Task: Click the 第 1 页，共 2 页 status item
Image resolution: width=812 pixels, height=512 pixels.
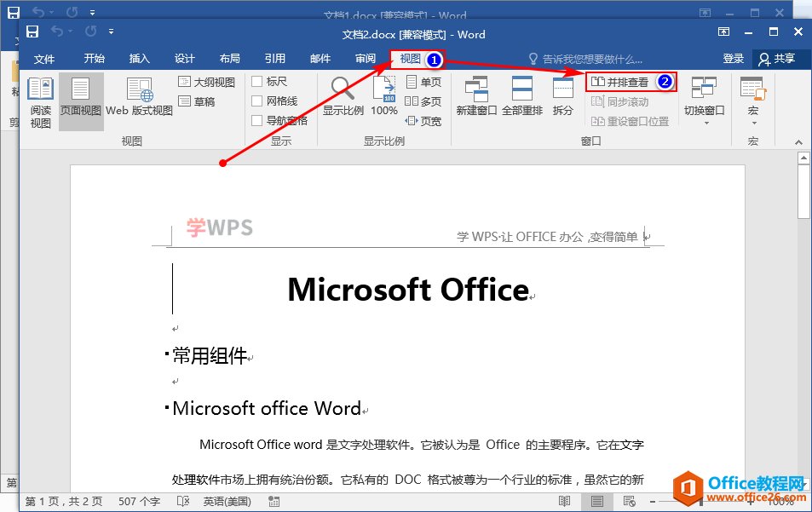Action: pos(64,501)
